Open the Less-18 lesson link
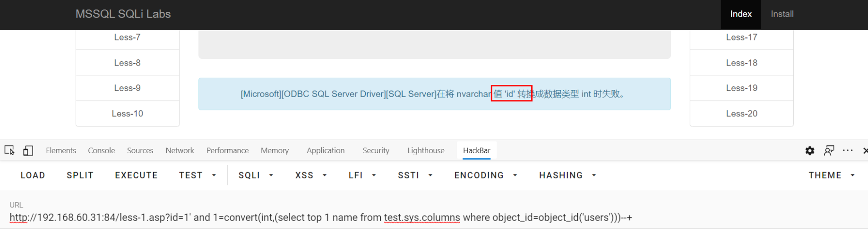Screen dimensions: 868x232 tap(742, 63)
